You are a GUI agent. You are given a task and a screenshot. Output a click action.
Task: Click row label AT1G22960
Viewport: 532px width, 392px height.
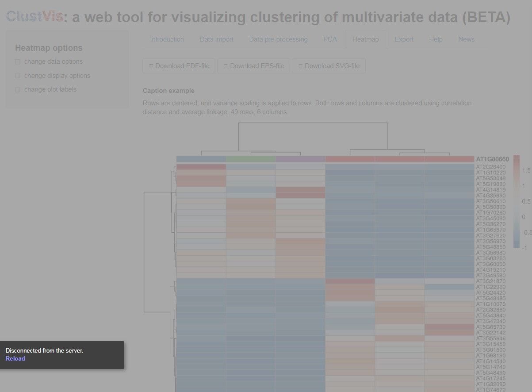coord(490,287)
